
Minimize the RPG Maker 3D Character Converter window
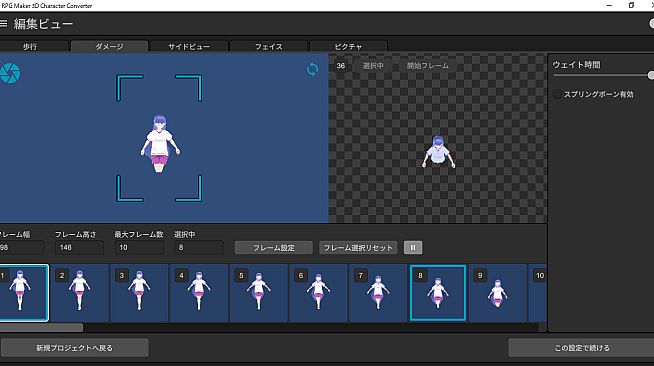tap(609, 5)
